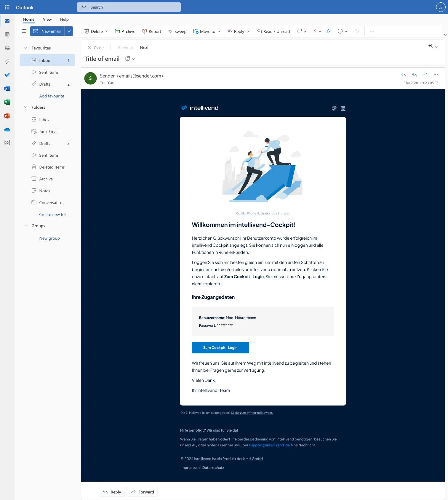The image size is (448, 500).
Task: Click the reply arrow icon in message header
Action: [x=404, y=75]
